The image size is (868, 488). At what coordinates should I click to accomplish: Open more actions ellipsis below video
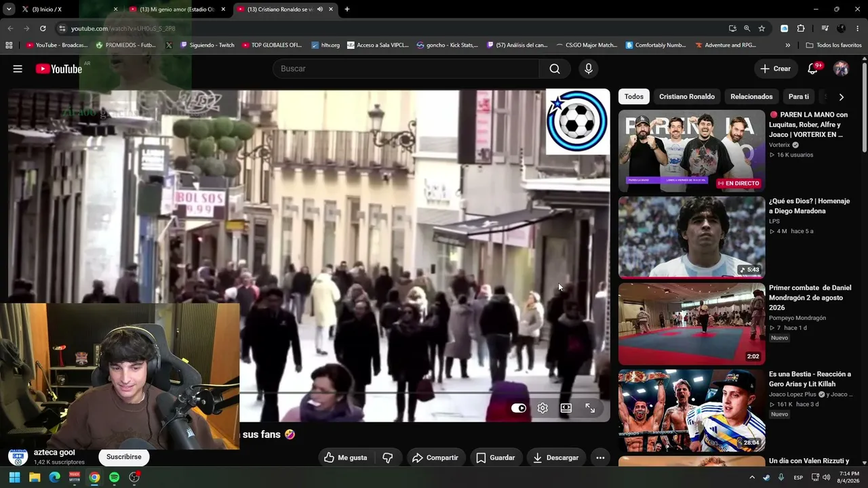[x=600, y=457]
